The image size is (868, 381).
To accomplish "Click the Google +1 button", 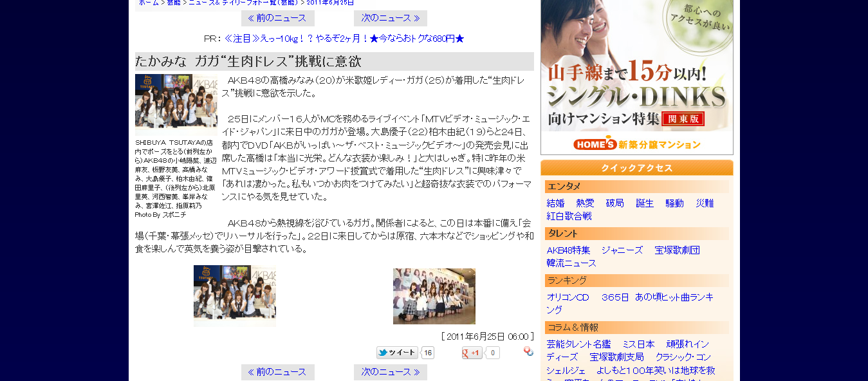I will [x=472, y=353].
